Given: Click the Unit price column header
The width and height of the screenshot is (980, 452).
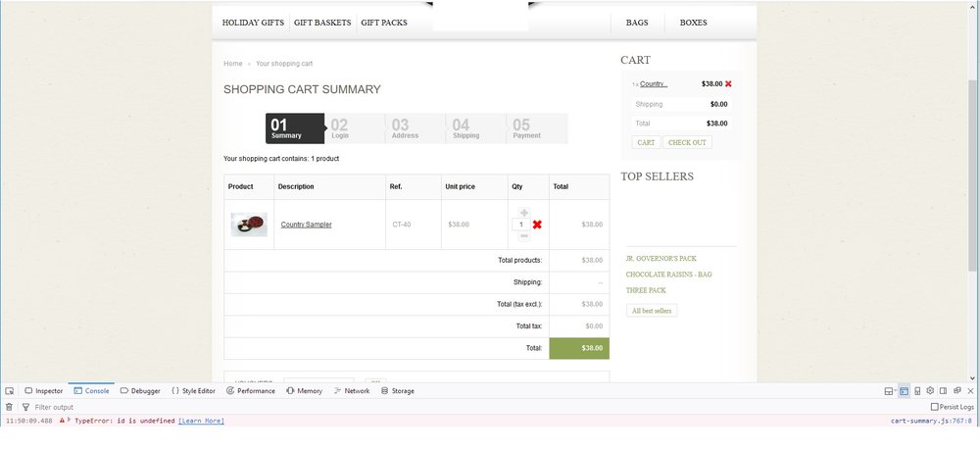Looking at the screenshot, I should tap(474, 186).
